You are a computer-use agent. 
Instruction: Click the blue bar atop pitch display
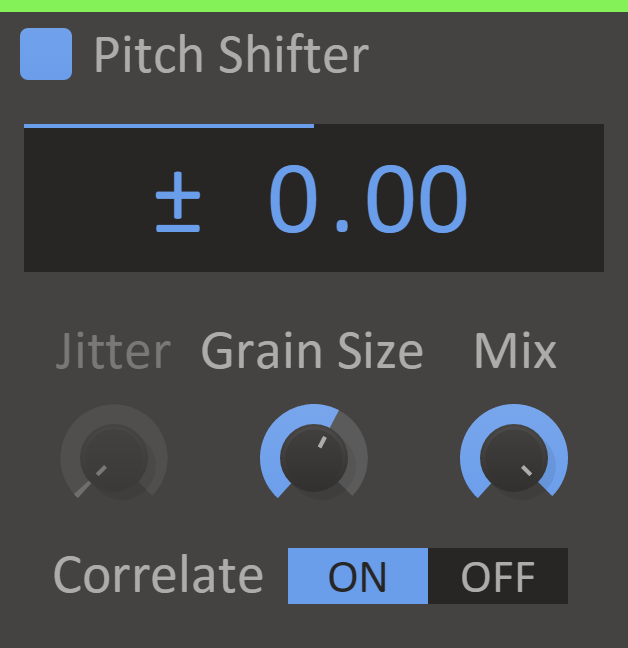[x=168, y=126]
